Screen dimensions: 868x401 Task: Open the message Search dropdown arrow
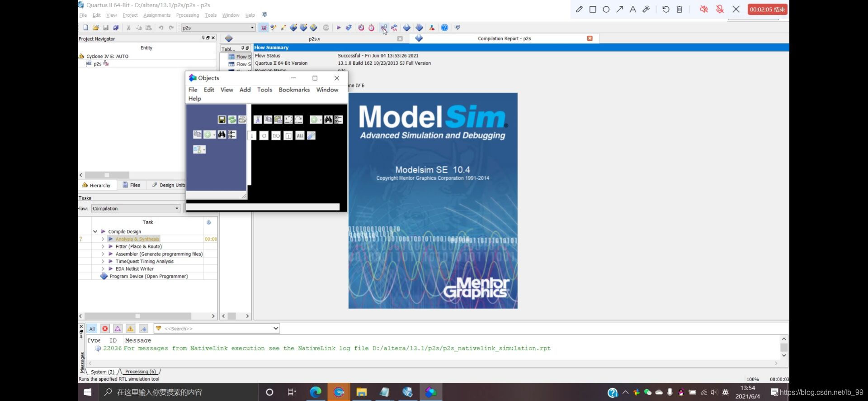pos(276,329)
